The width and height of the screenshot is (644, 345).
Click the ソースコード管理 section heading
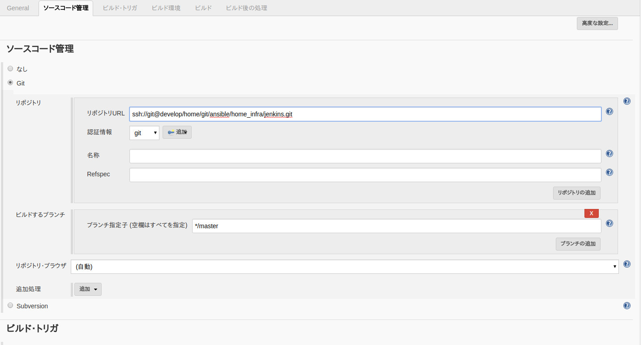pyautogui.click(x=40, y=49)
